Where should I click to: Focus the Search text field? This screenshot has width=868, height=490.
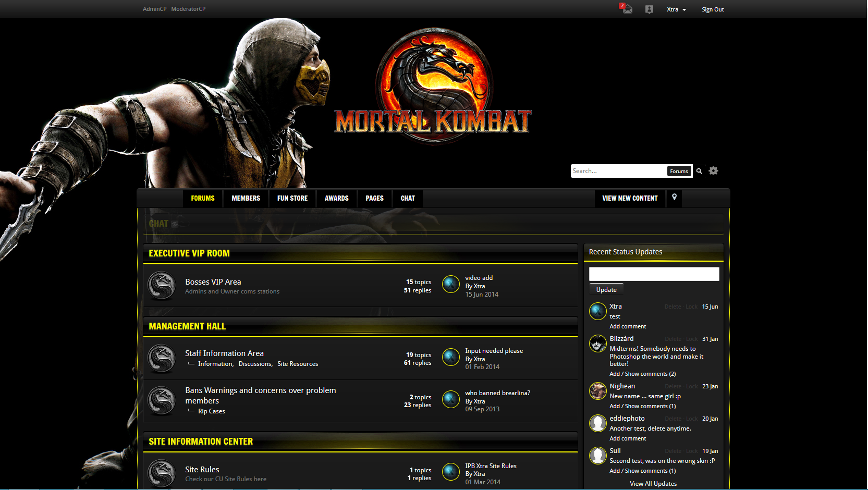(x=619, y=171)
